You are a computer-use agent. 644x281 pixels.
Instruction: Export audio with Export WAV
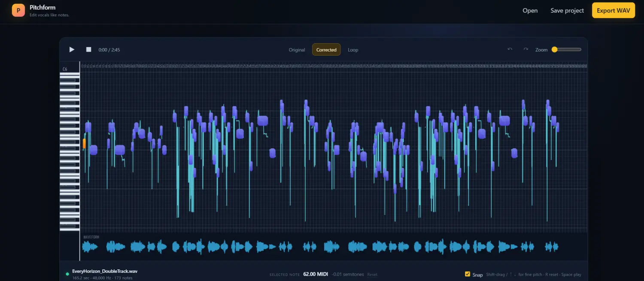[613, 10]
